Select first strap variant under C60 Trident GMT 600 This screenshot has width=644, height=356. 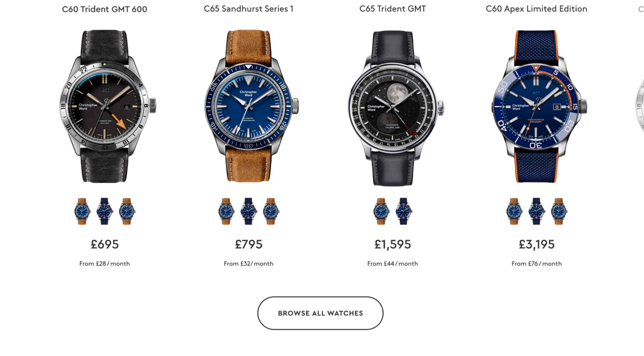pyautogui.click(x=82, y=211)
